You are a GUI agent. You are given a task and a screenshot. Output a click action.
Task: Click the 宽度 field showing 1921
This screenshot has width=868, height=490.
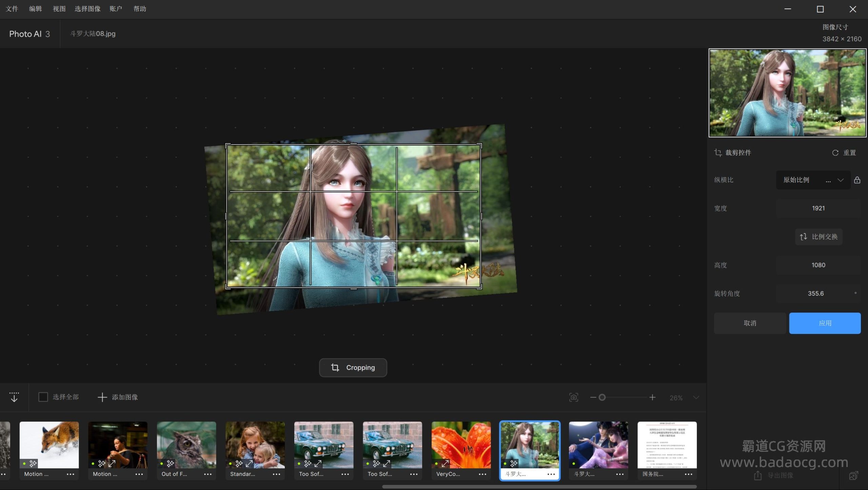818,208
